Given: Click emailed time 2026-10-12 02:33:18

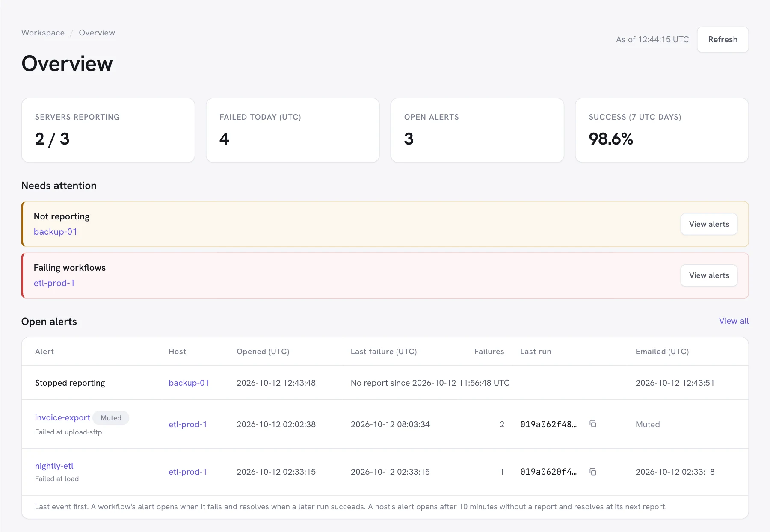Looking at the screenshot, I should 675,472.
